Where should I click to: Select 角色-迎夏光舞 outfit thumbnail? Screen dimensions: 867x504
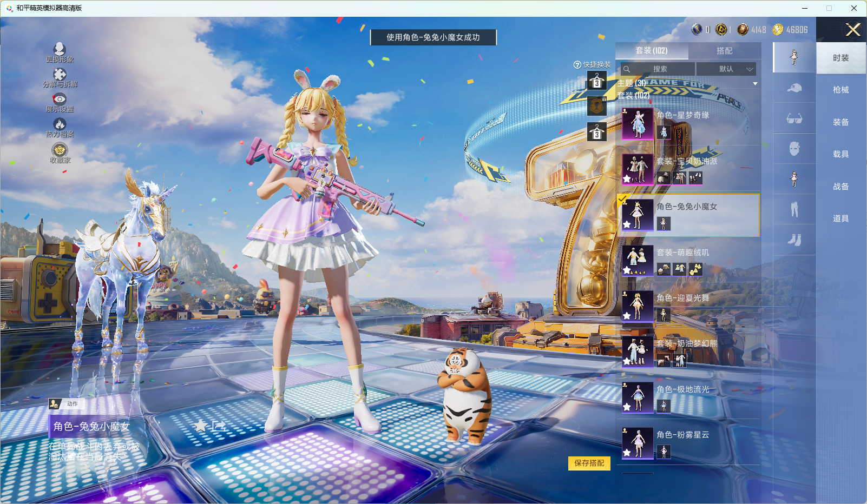tap(638, 306)
